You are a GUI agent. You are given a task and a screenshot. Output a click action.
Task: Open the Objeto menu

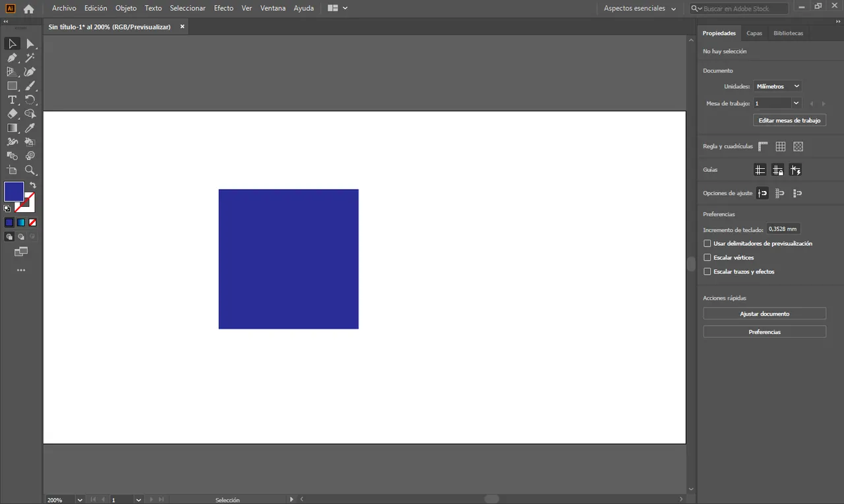tap(126, 9)
